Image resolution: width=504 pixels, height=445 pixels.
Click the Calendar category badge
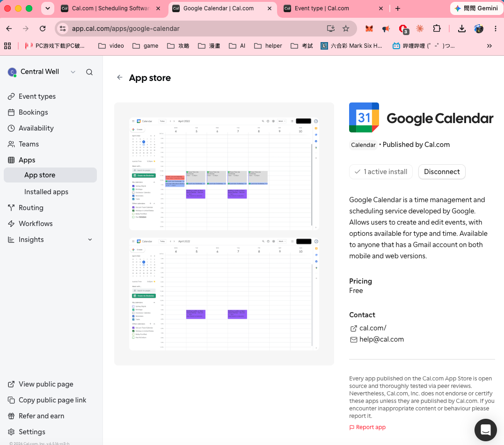coord(363,145)
